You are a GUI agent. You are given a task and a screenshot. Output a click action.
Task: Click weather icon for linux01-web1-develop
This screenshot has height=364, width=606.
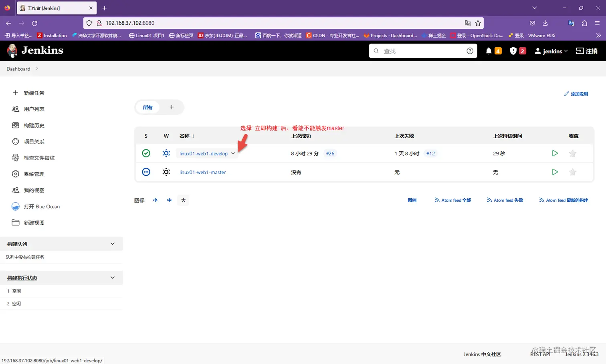166,153
